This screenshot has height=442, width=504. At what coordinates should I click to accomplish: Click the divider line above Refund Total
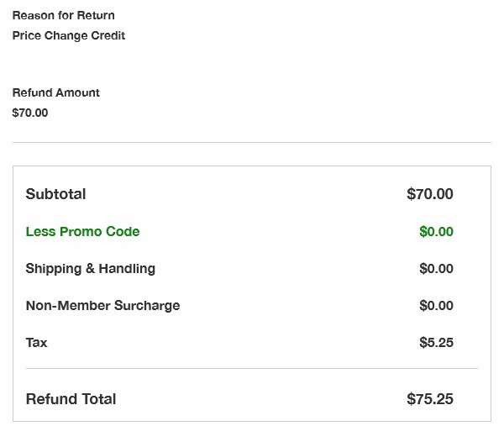(x=252, y=368)
